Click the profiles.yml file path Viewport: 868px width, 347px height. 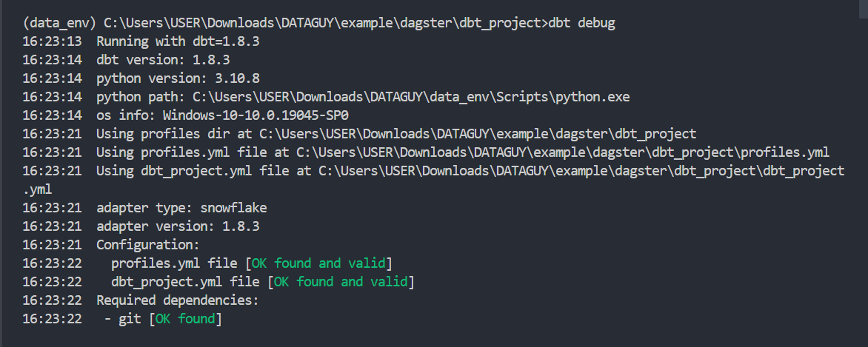[x=563, y=152]
